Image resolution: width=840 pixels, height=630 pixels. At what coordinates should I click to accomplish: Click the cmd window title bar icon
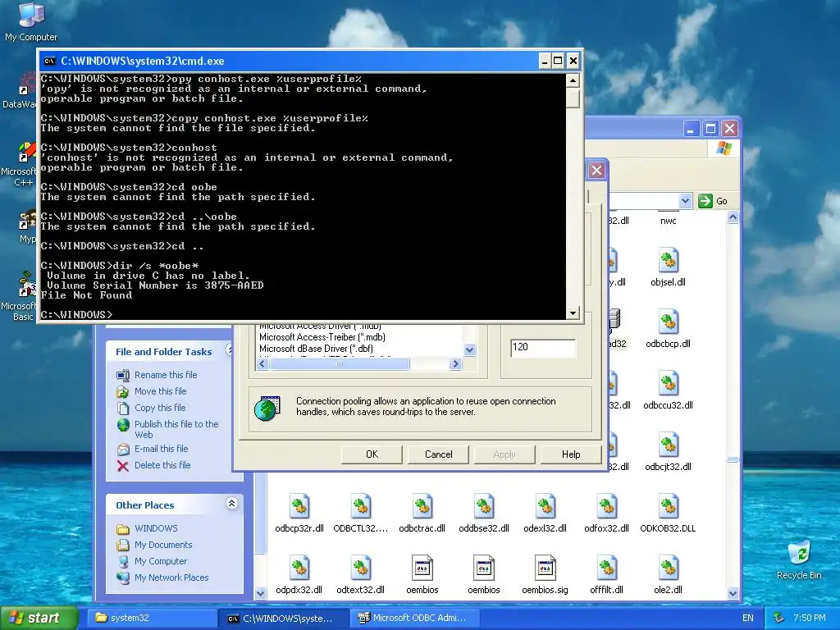[x=50, y=61]
